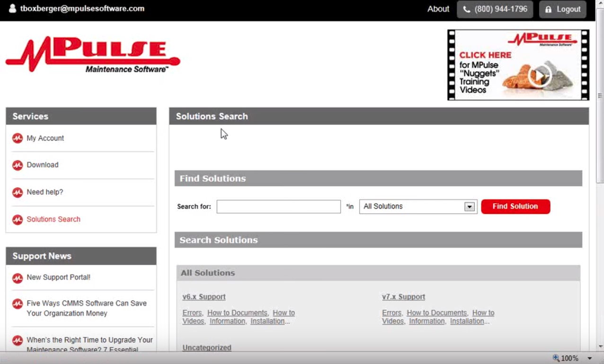Open When's the Right Time to Upgrade article
The width and height of the screenshot is (604, 364).
click(89, 345)
